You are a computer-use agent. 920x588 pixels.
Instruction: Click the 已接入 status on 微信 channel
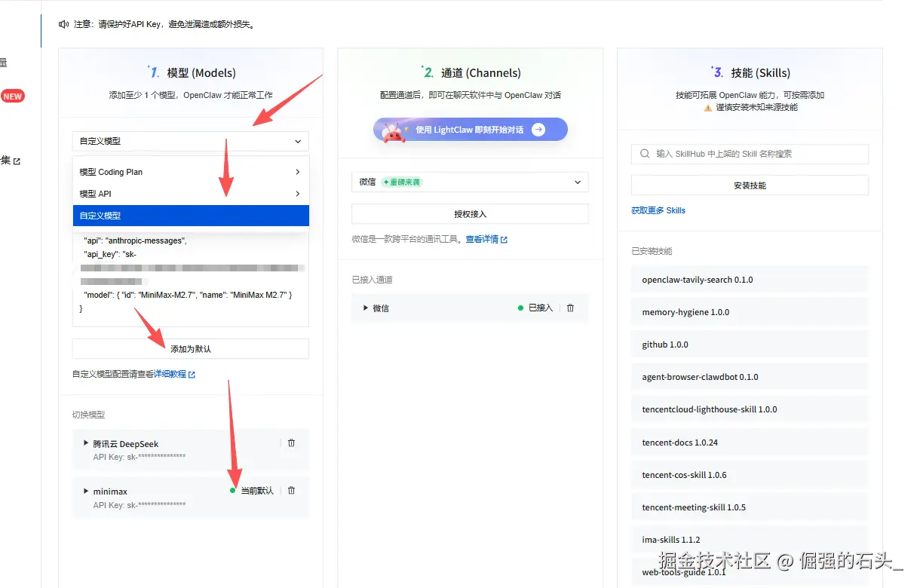(541, 308)
